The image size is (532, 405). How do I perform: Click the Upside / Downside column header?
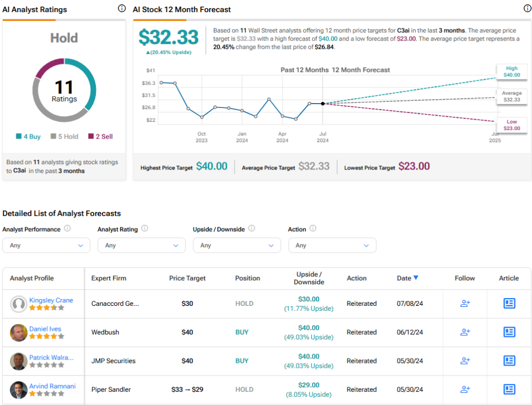click(309, 278)
